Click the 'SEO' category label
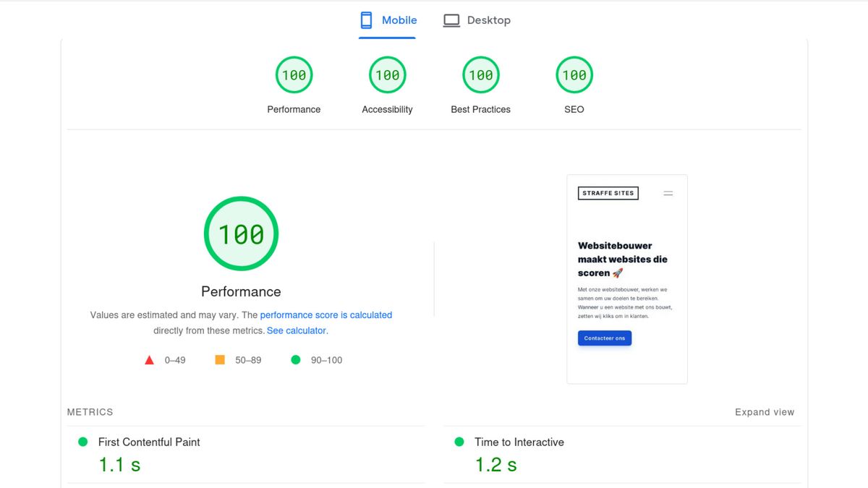Screen dimensions: 868x488 pos(574,109)
